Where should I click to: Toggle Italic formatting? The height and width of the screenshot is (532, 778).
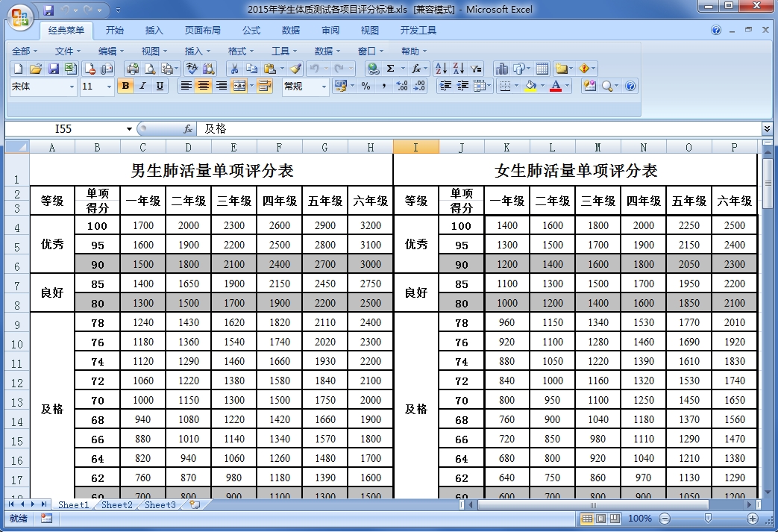click(x=142, y=87)
